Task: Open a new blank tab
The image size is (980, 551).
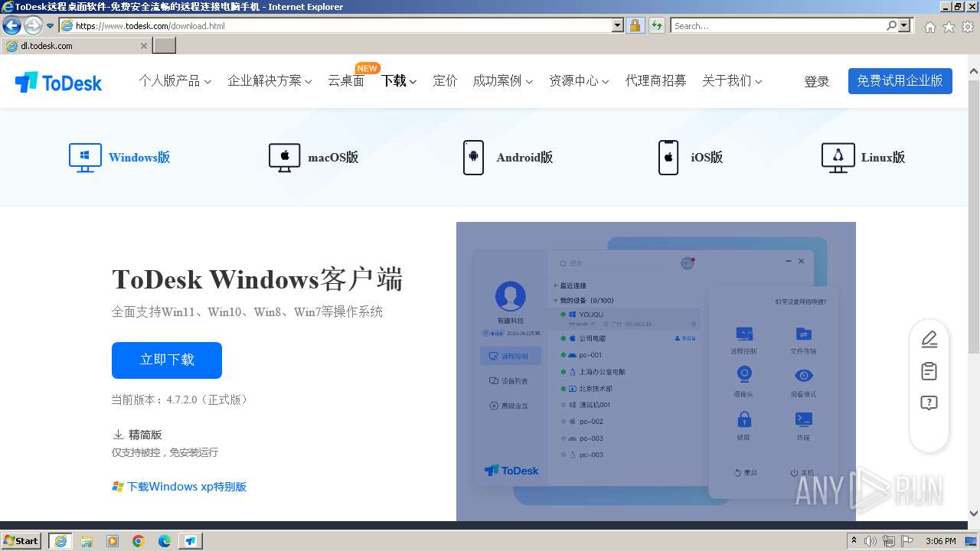Action: tap(165, 46)
